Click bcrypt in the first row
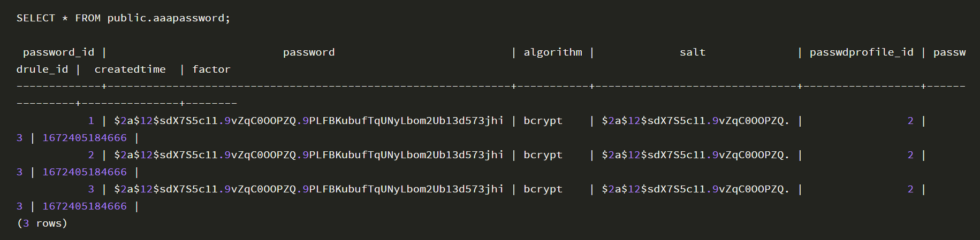This screenshot has height=240, width=980. pyautogui.click(x=543, y=121)
